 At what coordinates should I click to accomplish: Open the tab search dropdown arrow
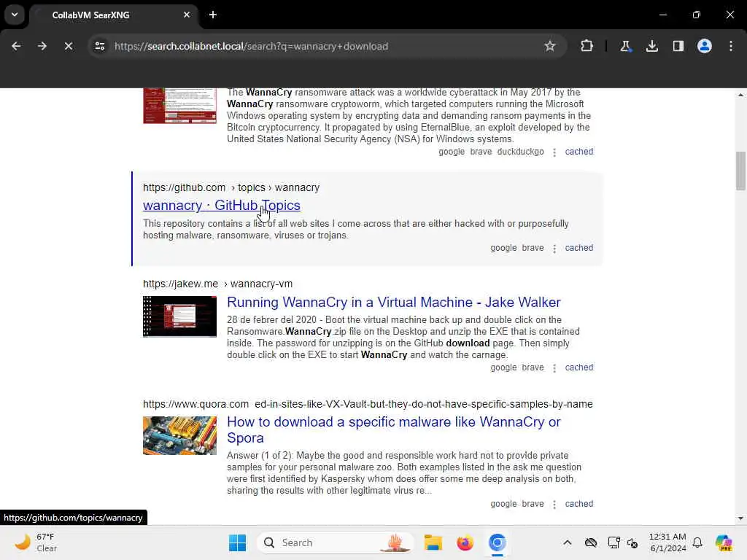tap(15, 15)
